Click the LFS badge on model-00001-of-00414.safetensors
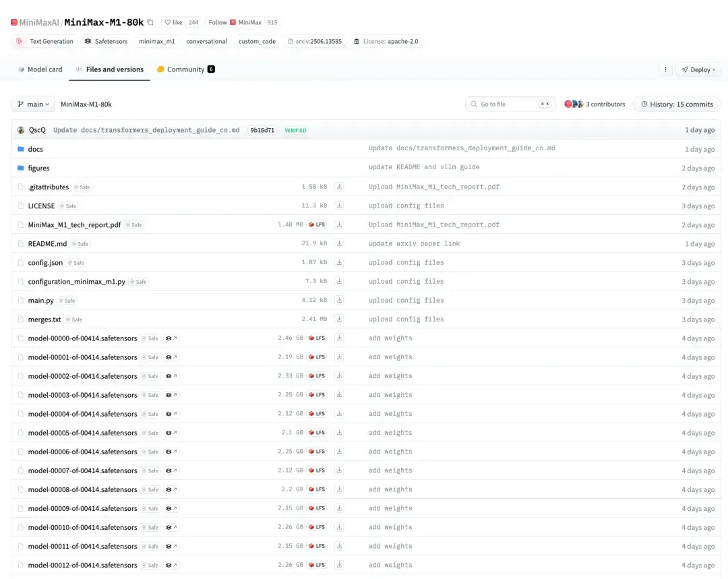Screen dimensions: 728x579 coord(317,357)
